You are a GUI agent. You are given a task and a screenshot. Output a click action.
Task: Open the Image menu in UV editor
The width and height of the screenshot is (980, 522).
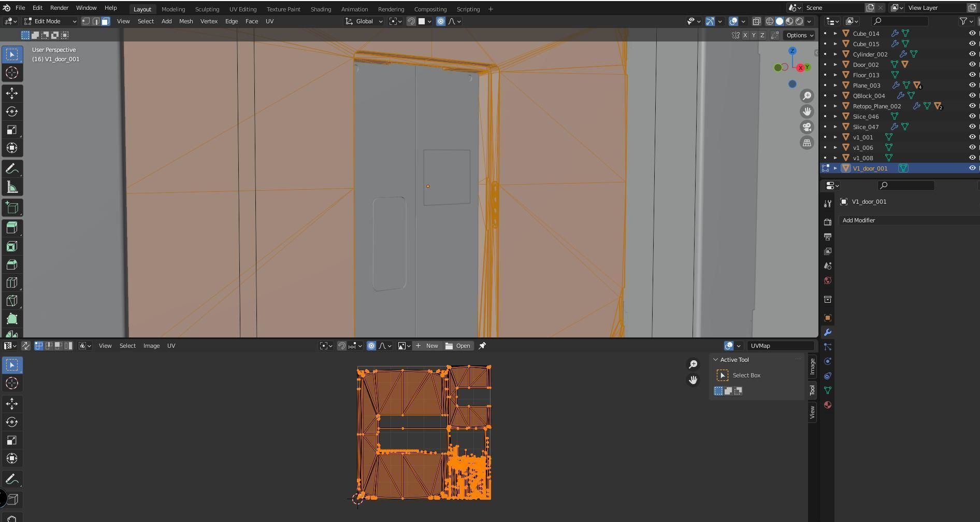[151, 346]
